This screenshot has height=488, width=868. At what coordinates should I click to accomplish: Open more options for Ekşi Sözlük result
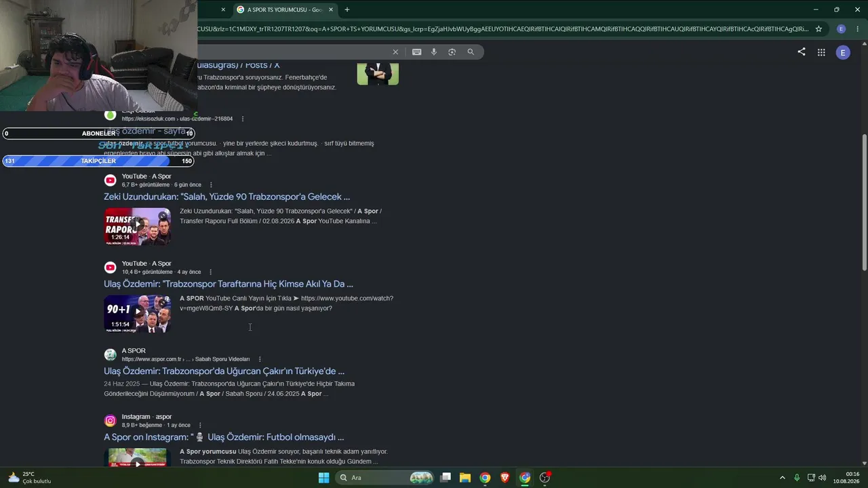(242, 119)
